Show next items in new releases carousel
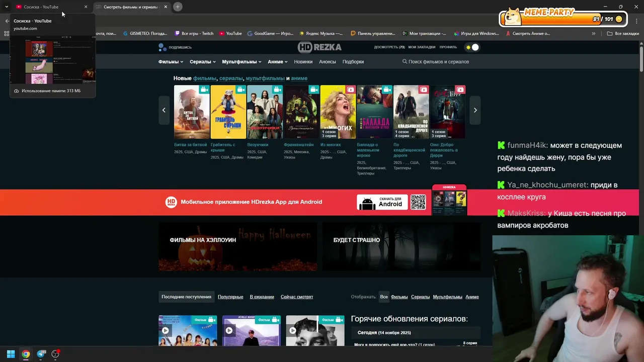The width and height of the screenshot is (644, 362). [x=475, y=110]
